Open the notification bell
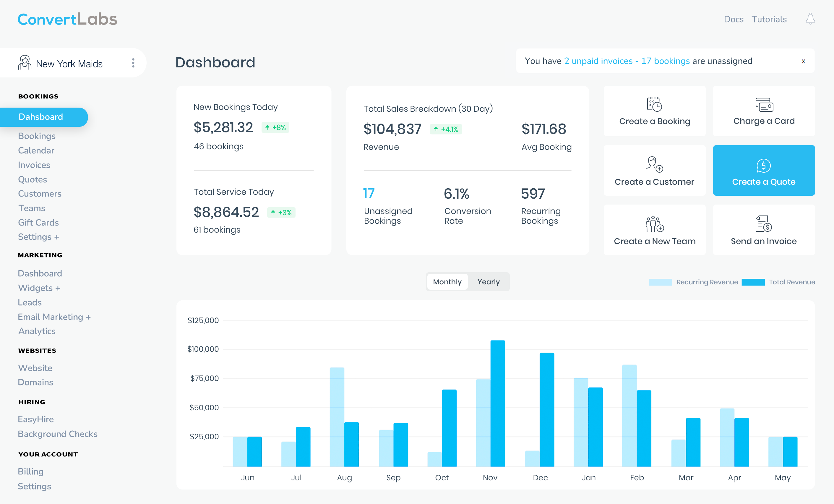 click(810, 19)
